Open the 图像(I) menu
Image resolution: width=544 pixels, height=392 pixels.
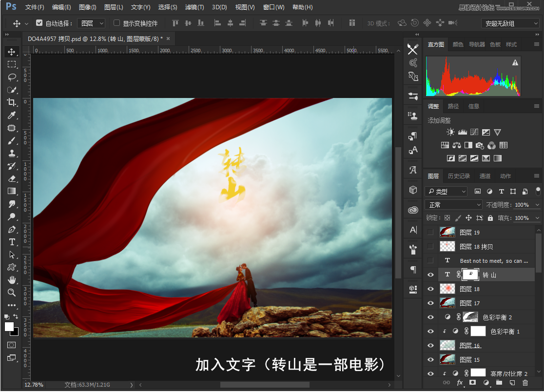(87, 7)
